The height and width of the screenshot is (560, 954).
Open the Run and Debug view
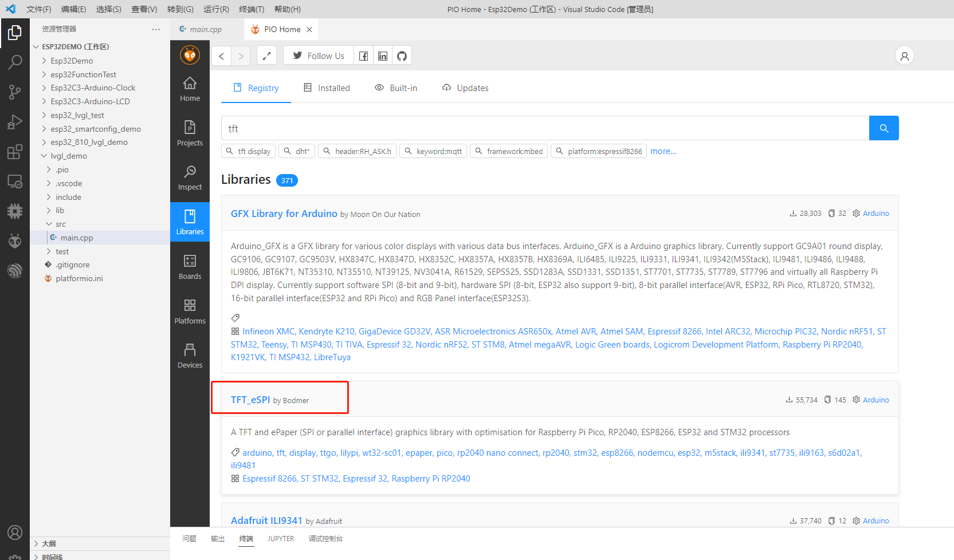15,121
